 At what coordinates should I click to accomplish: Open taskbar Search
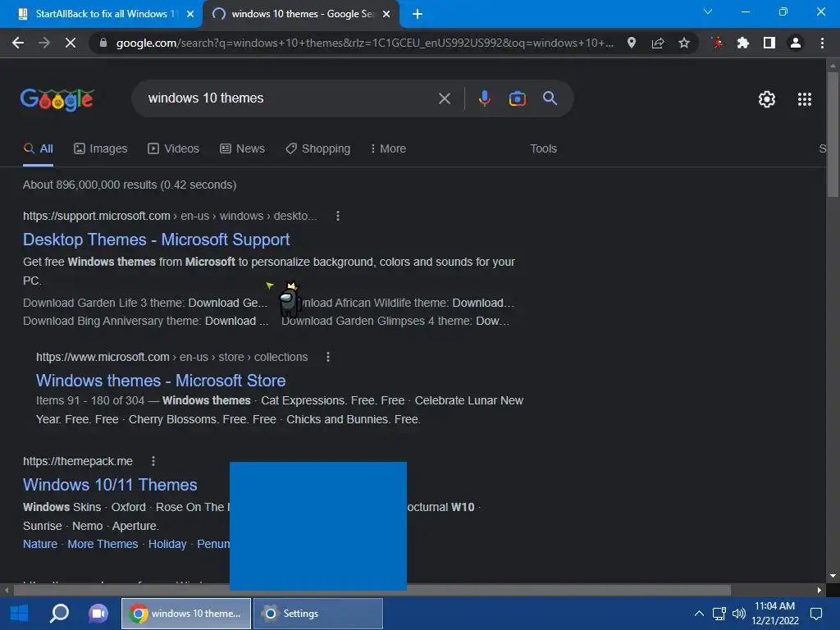(59, 614)
